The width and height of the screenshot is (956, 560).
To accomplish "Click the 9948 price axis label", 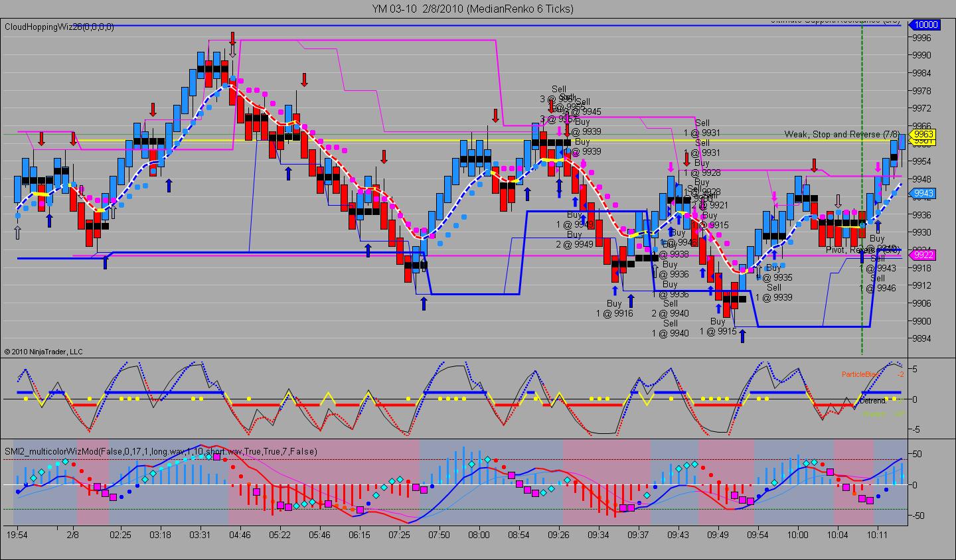I will (x=921, y=179).
